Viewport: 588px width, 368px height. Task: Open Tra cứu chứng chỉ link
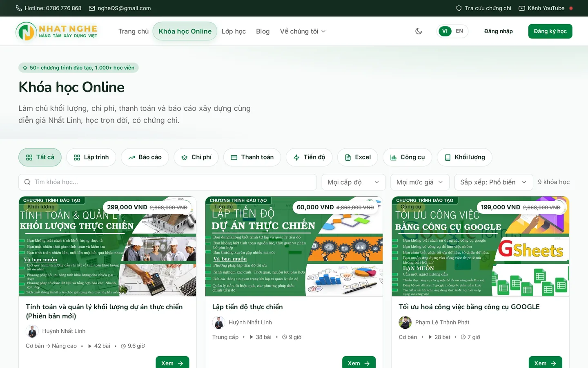pyautogui.click(x=488, y=8)
